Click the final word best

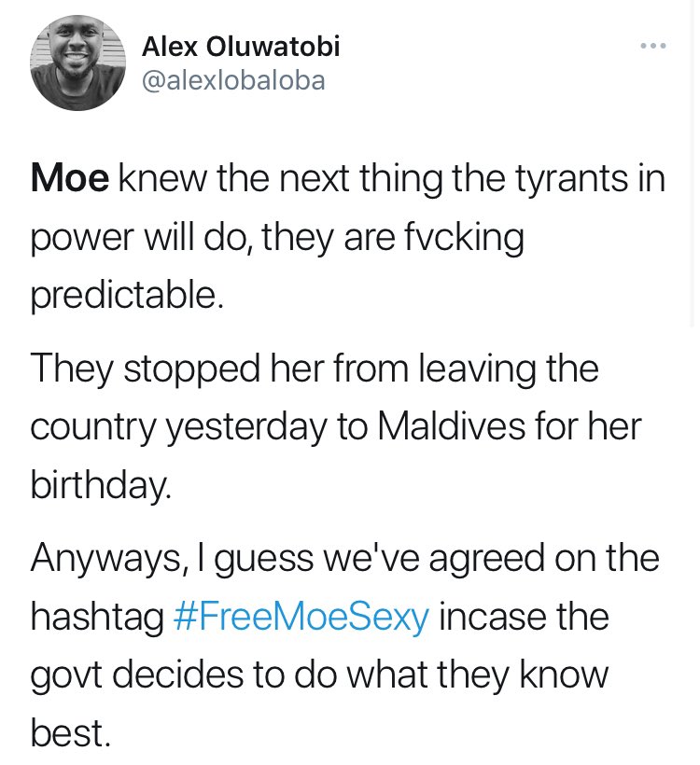(70, 732)
